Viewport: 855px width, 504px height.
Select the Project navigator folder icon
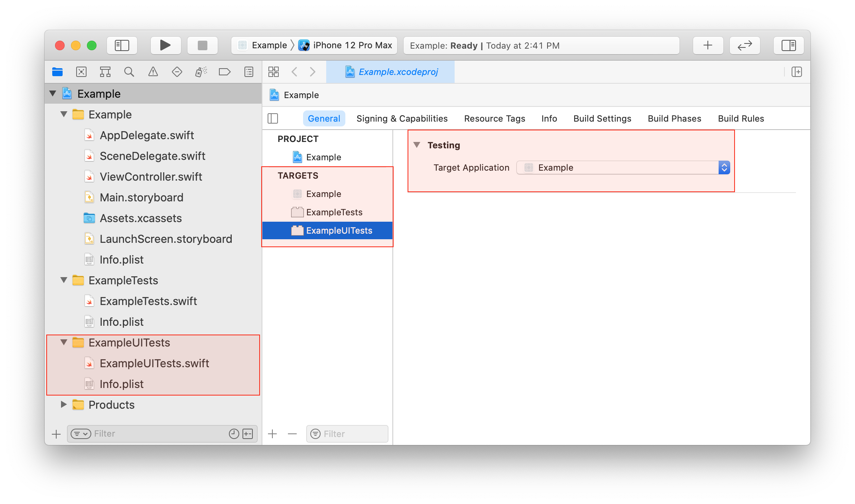pos(57,72)
